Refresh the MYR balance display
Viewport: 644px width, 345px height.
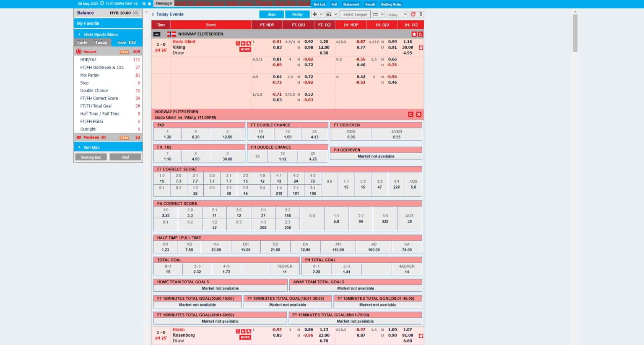point(135,13)
